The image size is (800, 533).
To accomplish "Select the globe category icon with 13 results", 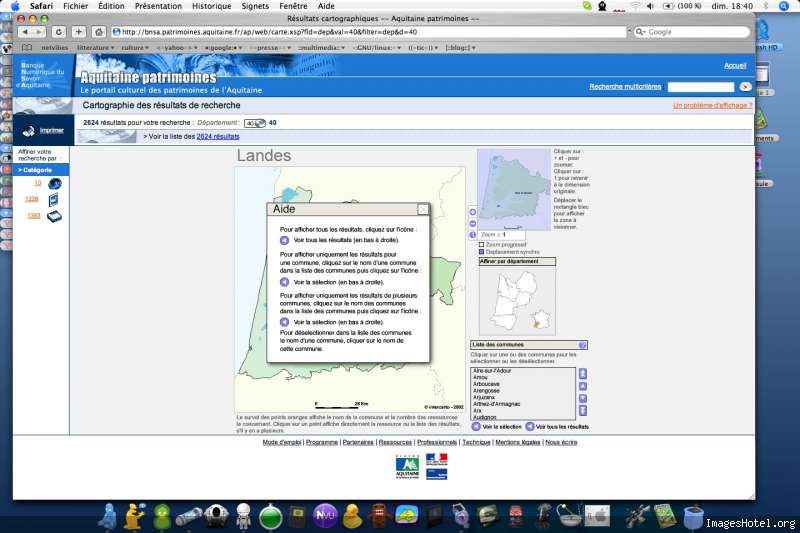I will click(55, 184).
